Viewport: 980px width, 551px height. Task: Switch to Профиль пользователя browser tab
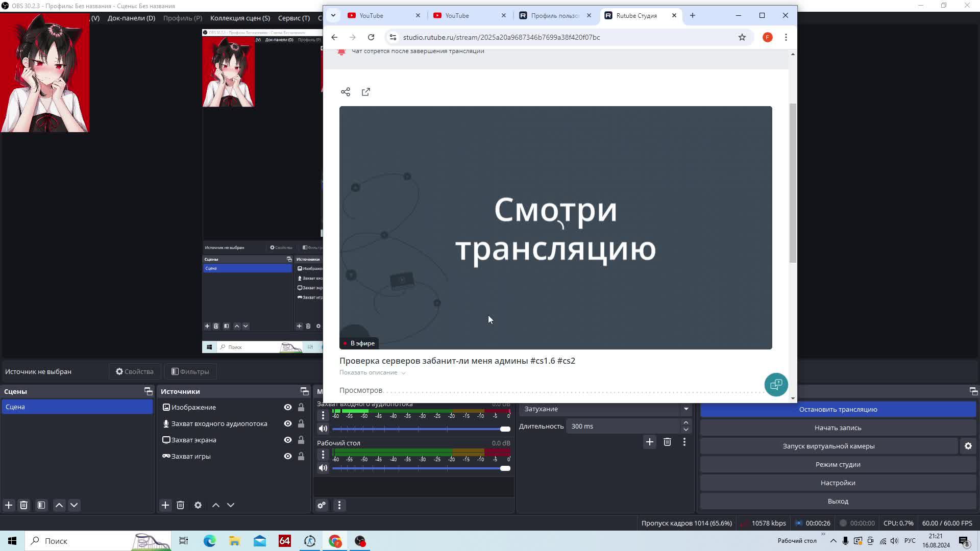(x=555, y=16)
